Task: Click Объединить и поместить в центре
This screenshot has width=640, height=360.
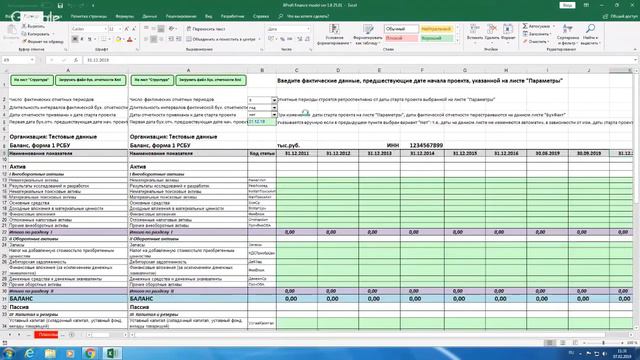Action: click(221, 39)
